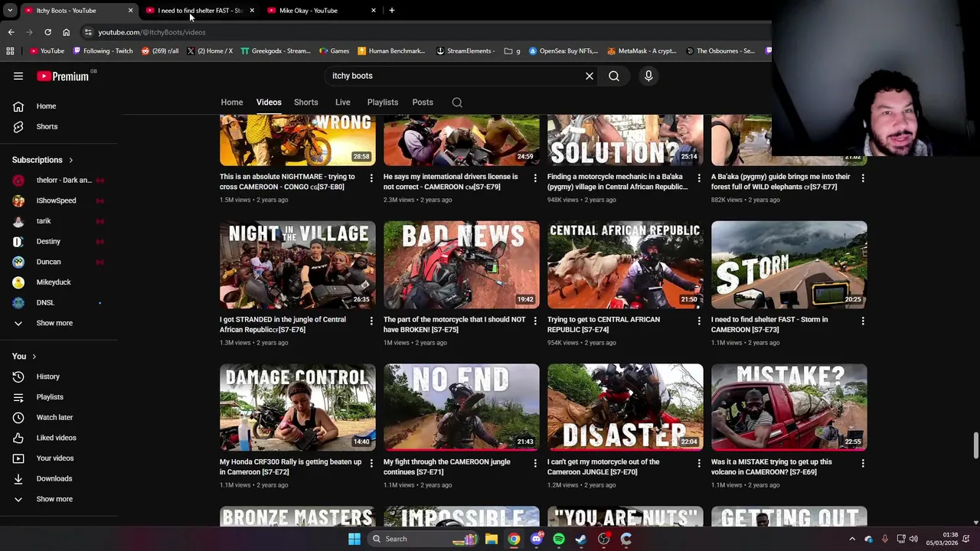This screenshot has height=551, width=980.
Task: Open 'Trying to get to CENTRAL AFRICAN REPUBLIC' title
Action: click(603, 324)
